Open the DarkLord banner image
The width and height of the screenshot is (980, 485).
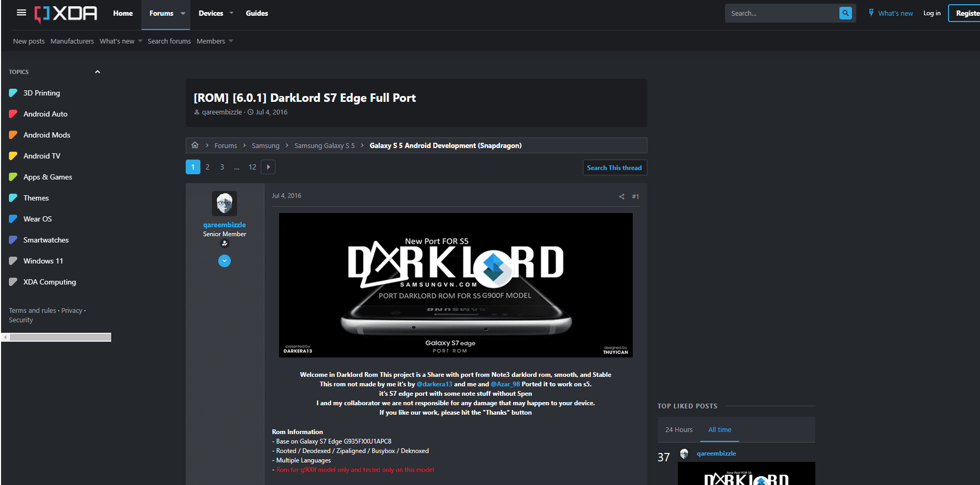coord(455,285)
